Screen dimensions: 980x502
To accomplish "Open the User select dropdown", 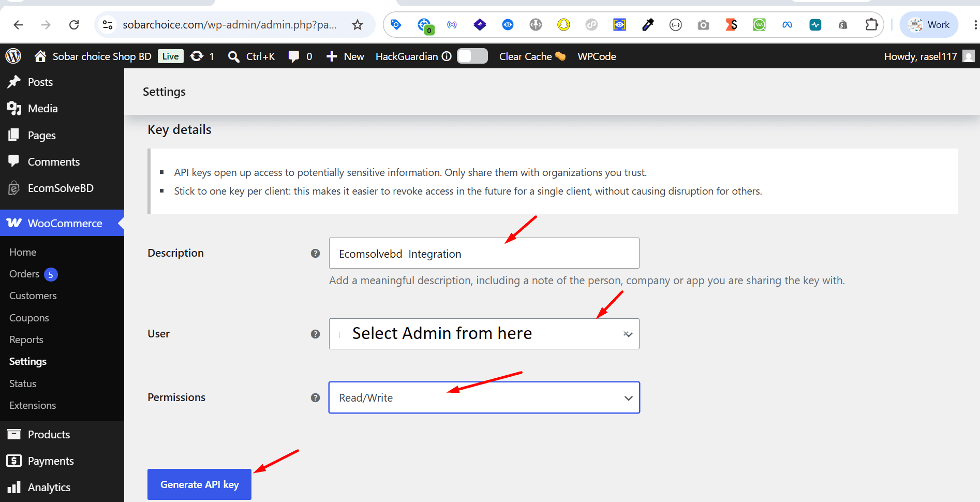I will point(484,334).
